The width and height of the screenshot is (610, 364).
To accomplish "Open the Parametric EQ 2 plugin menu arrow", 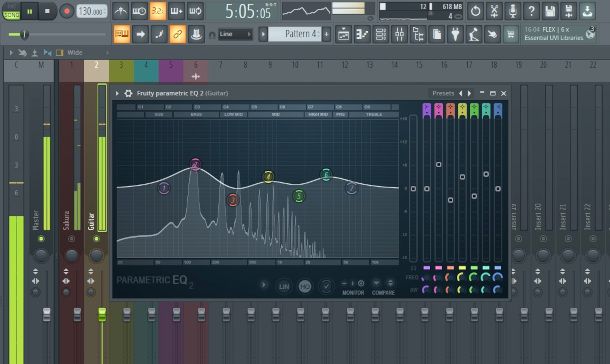I will (x=117, y=93).
